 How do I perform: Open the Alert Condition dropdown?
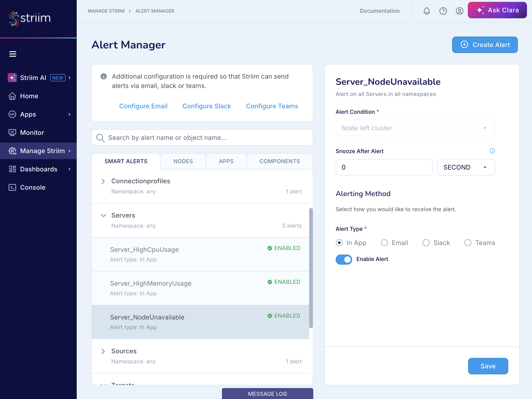(x=415, y=128)
